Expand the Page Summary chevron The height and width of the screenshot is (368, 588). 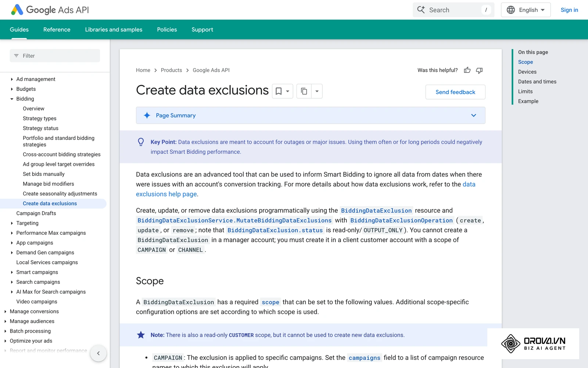click(474, 116)
